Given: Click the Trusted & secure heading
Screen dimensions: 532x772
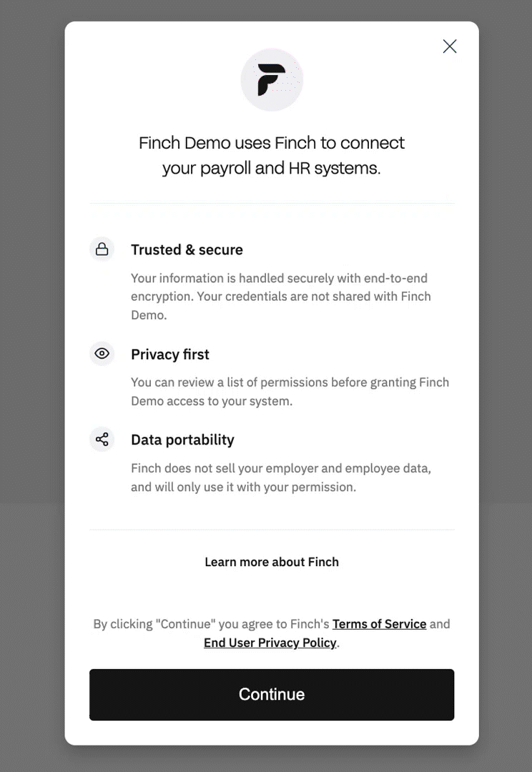Looking at the screenshot, I should (187, 249).
